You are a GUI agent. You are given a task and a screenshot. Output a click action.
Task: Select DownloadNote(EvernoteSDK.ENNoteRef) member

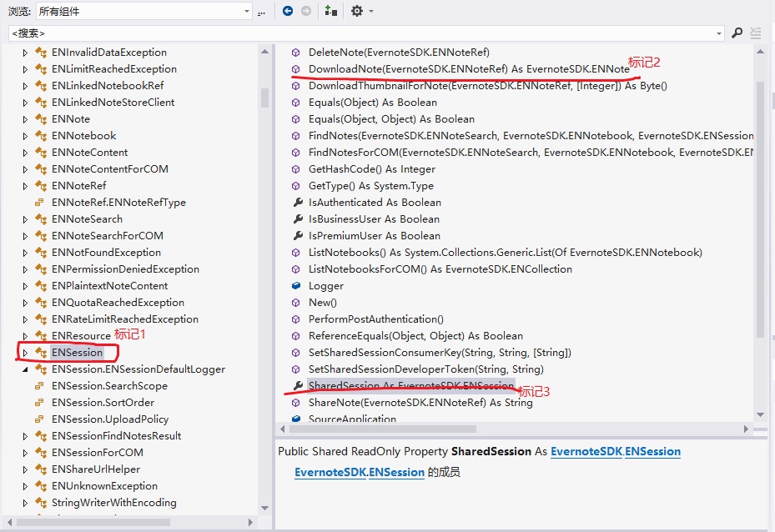click(469, 69)
